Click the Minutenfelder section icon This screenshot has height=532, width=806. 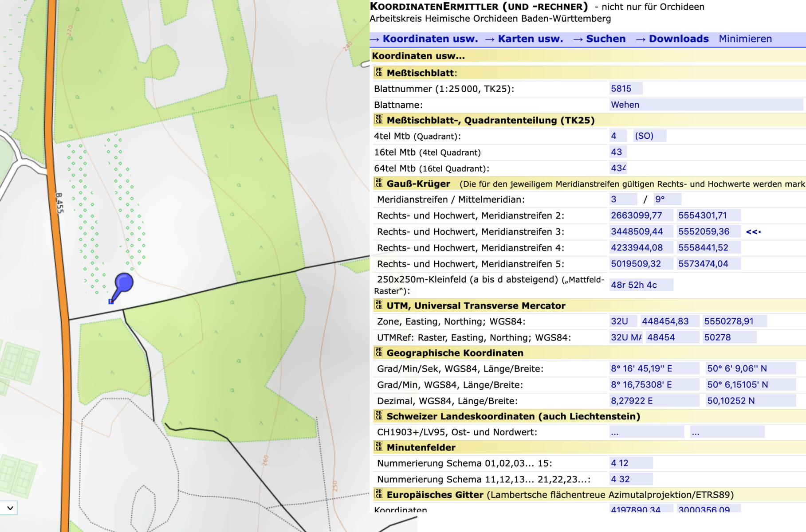coord(378,447)
